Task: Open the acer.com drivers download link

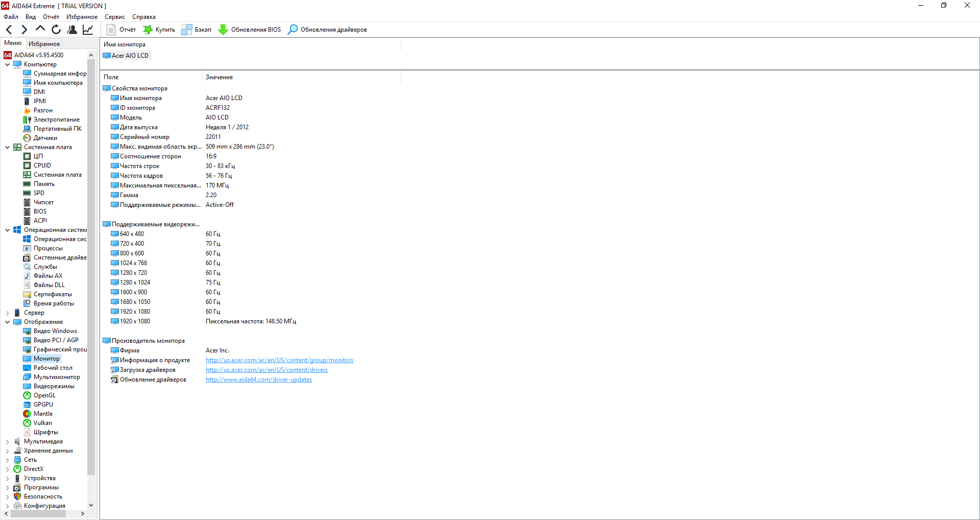Action: (266, 370)
